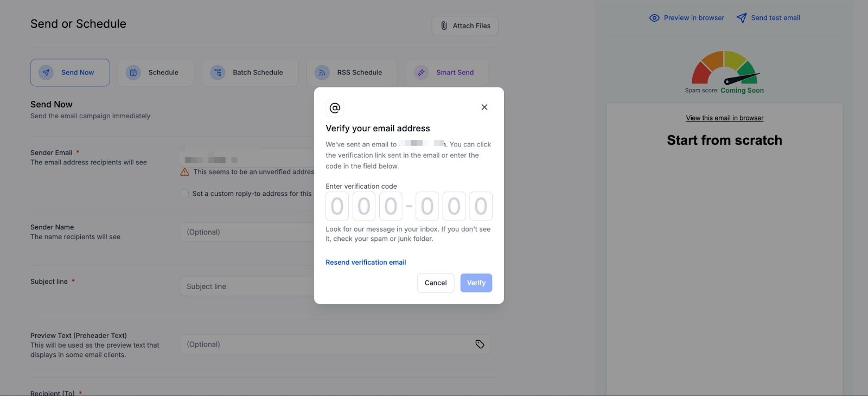Click Resend verification email link

pyautogui.click(x=366, y=263)
